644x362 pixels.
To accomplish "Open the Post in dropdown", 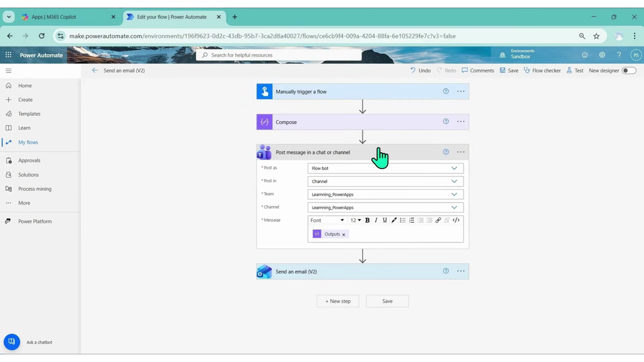I will pos(386,182).
